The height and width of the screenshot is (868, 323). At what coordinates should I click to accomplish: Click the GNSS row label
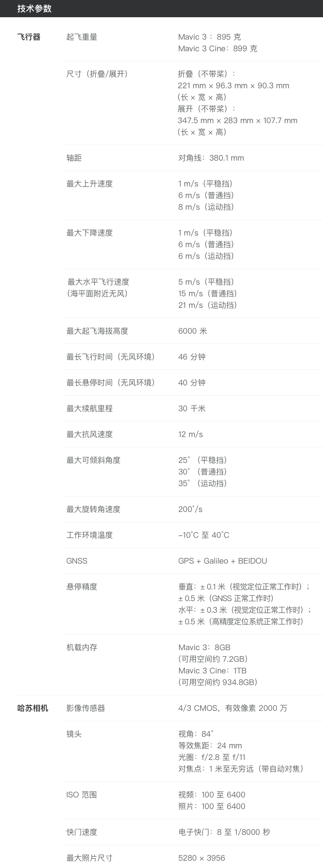(x=77, y=561)
